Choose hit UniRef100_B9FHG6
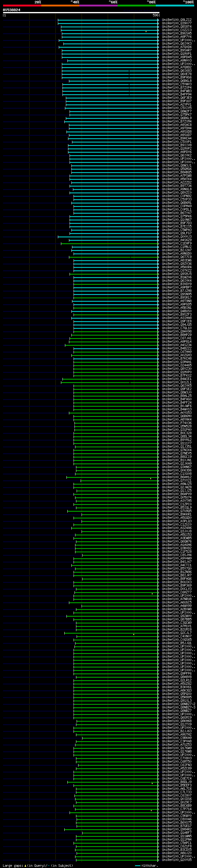This screenshot has height=868, width=197. pyautogui.click(x=176, y=78)
